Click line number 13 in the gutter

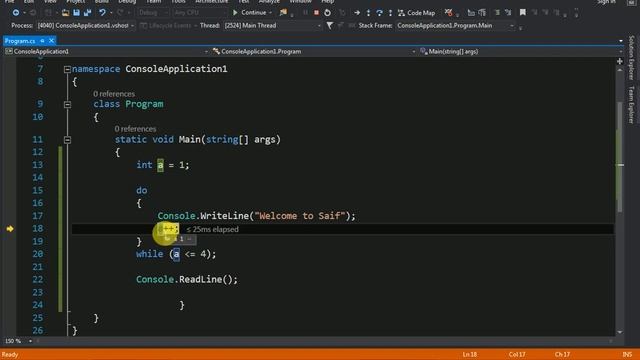tap(38, 165)
